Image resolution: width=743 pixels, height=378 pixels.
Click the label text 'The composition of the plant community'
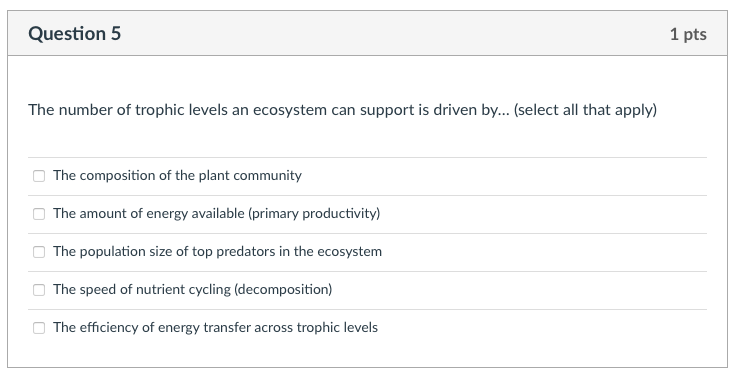(177, 176)
